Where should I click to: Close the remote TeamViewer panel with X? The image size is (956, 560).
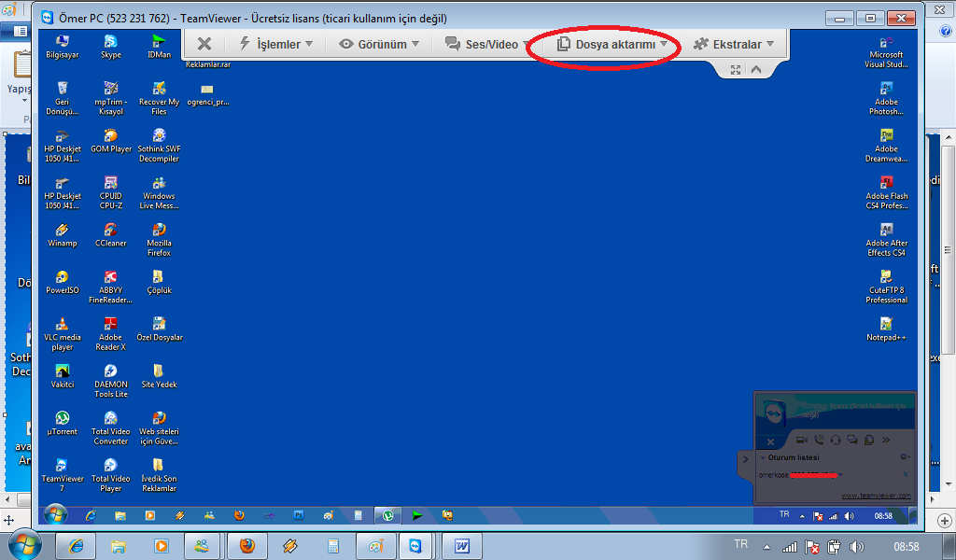pos(770,441)
